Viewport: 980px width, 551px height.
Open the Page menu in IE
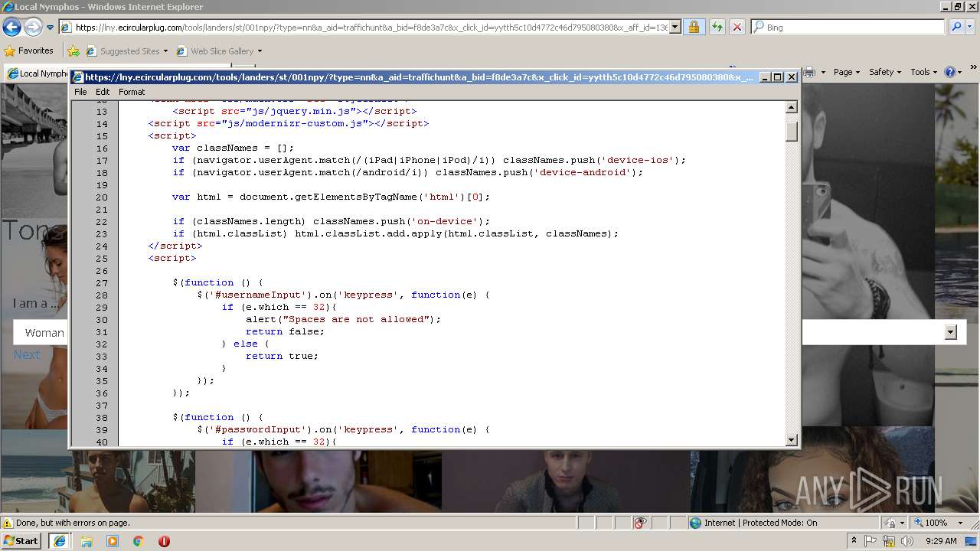847,72
